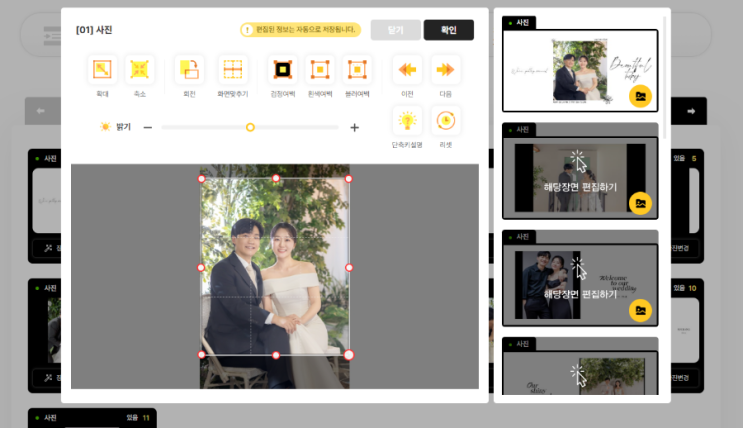Click the left-middle crop handle on the photo
This screenshot has width=743, height=428.
click(x=201, y=268)
